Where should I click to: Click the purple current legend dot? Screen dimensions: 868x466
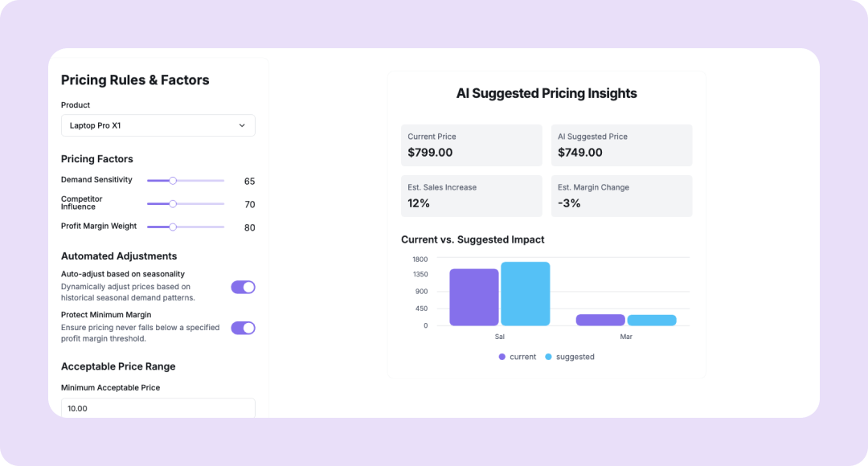pos(502,357)
